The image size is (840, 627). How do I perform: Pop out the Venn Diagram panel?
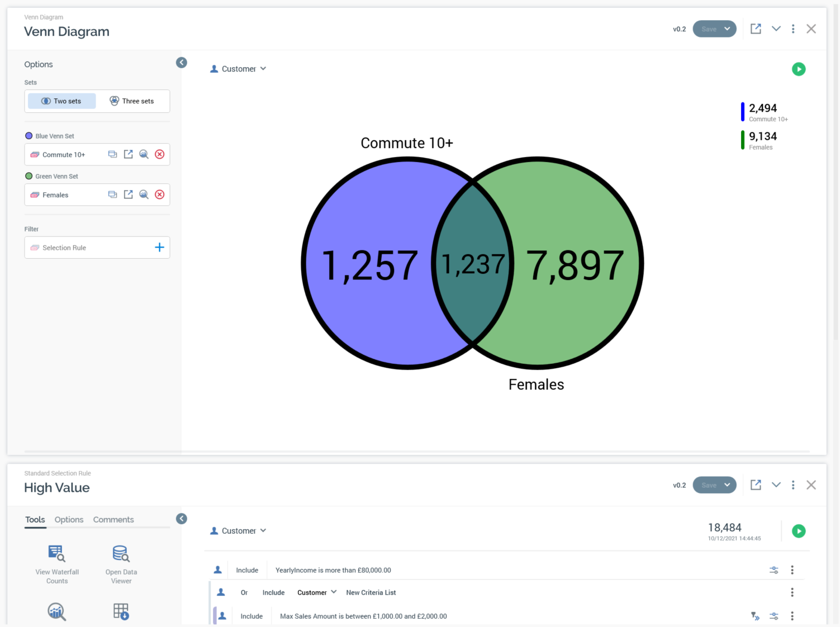point(756,29)
